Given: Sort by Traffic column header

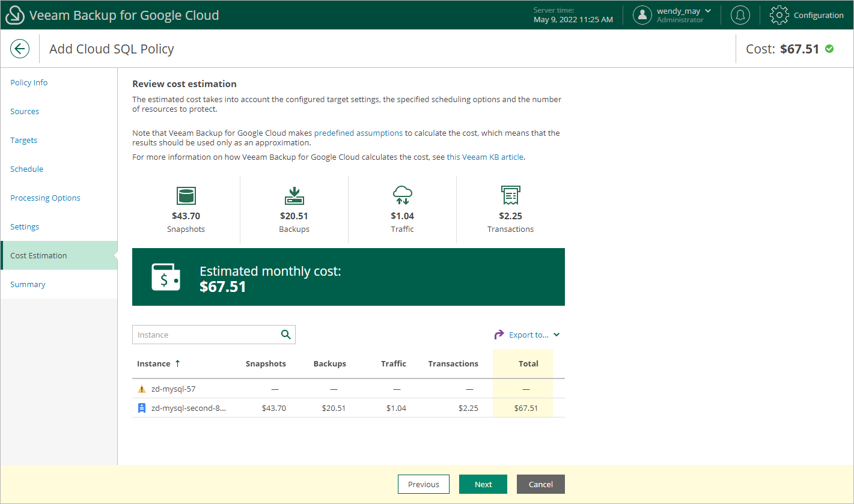Looking at the screenshot, I should click(x=394, y=363).
